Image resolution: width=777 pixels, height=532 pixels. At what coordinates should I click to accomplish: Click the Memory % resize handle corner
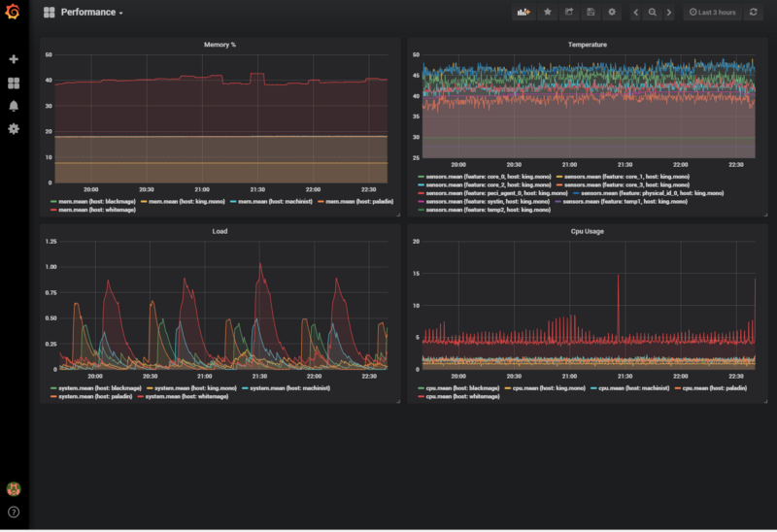[398, 215]
